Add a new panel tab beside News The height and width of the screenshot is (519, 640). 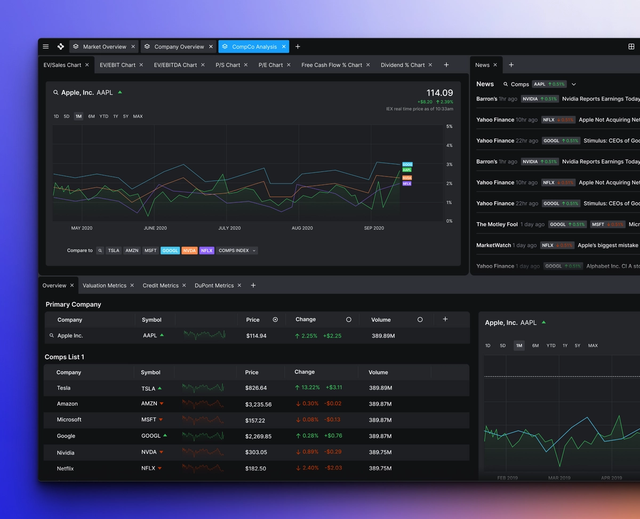click(x=511, y=65)
